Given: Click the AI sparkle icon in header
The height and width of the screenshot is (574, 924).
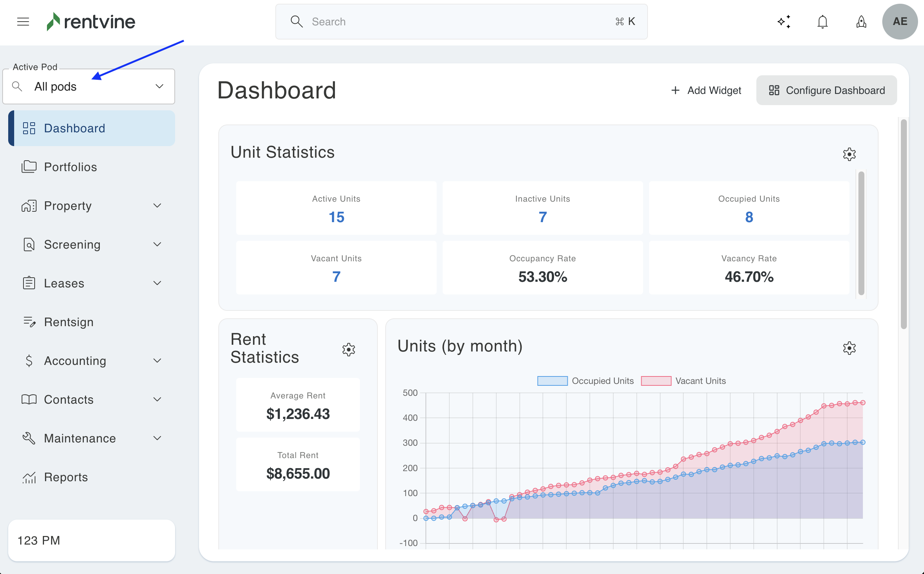Looking at the screenshot, I should pos(784,22).
